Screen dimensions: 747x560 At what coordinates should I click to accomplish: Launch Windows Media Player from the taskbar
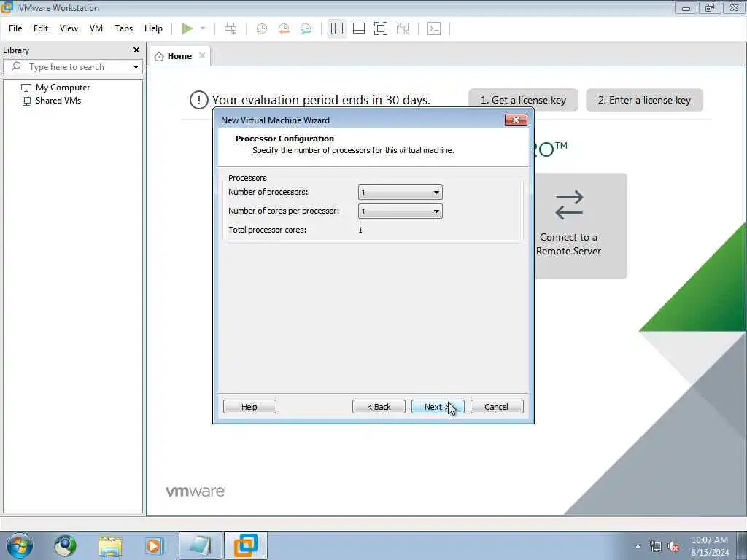click(154, 545)
